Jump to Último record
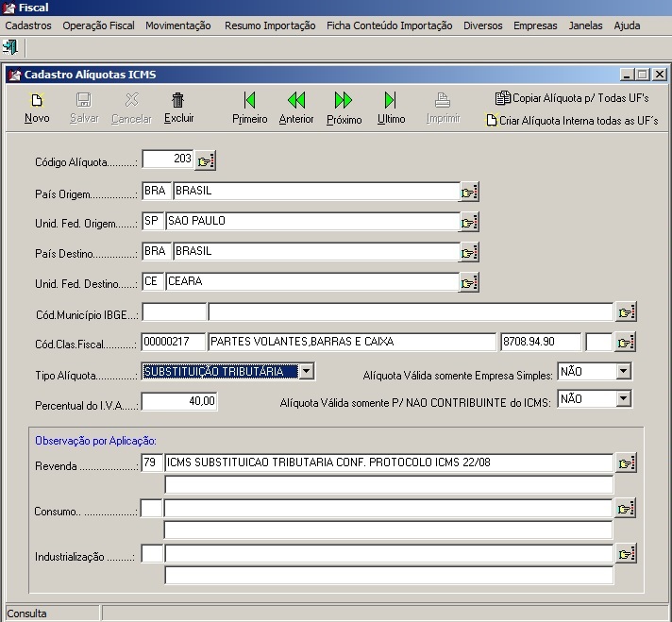672x622 pixels. (391, 100)
